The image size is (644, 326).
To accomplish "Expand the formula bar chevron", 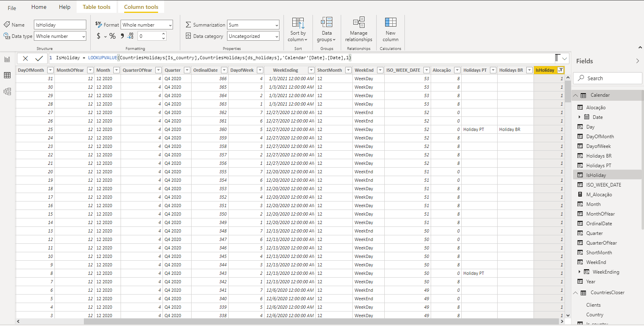I will (565, 59).
